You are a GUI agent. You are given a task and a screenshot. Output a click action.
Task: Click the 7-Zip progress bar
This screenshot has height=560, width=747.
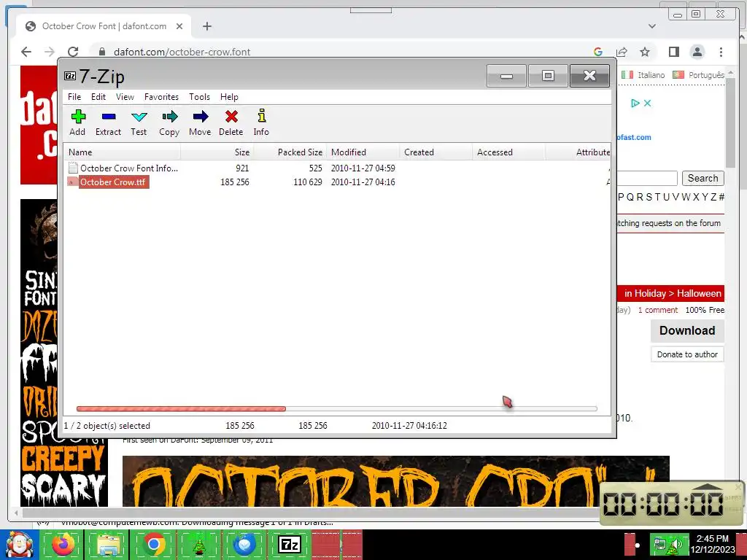[337, 408]
